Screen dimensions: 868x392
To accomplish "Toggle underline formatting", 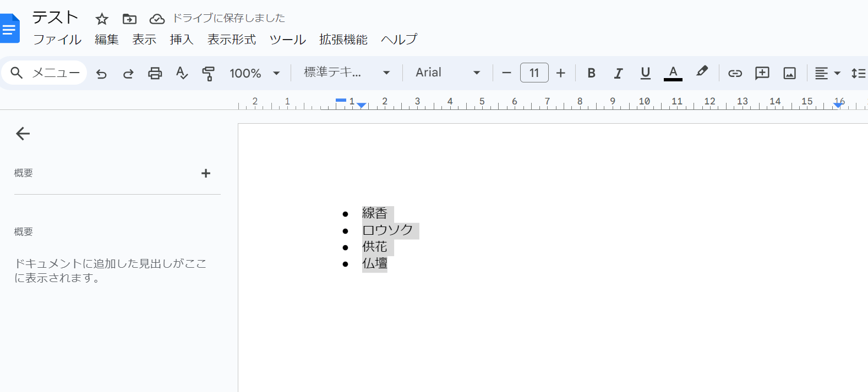I will coord(645,73).
